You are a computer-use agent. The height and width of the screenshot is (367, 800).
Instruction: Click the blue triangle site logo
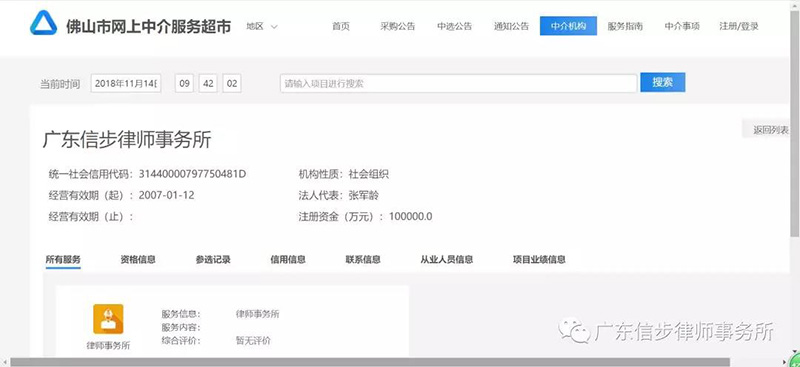tap(43, 23)
